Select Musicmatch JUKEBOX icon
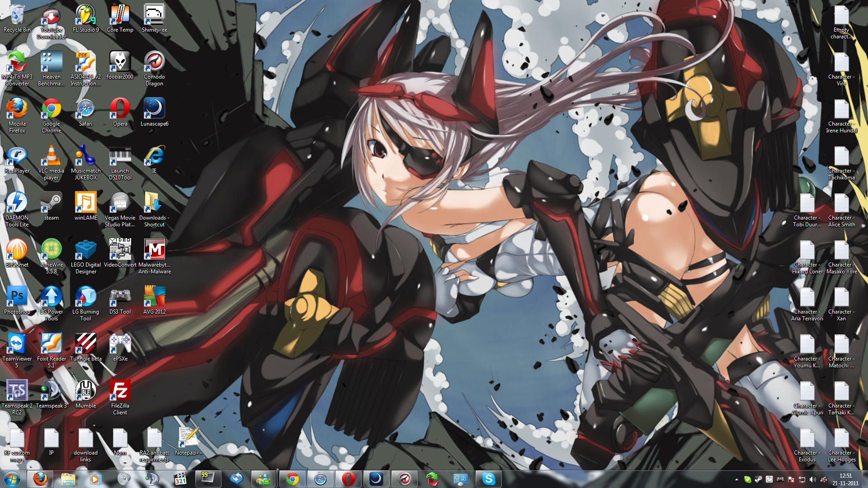This screenshot has height=488, width=868. 86,163
